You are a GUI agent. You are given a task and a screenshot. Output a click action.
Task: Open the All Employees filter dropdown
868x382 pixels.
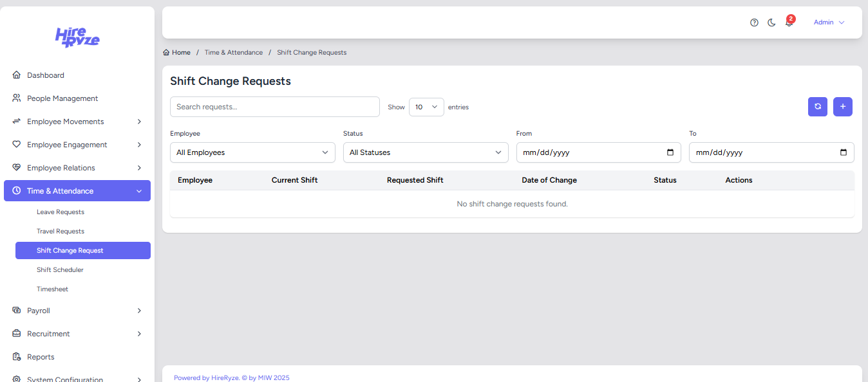[252, 152]
